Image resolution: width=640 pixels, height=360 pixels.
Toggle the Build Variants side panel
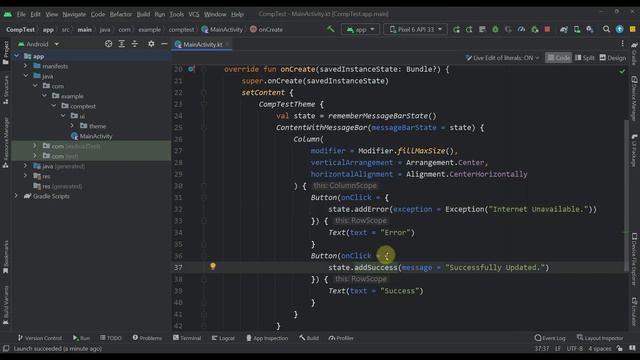click(x=6, y=305)
